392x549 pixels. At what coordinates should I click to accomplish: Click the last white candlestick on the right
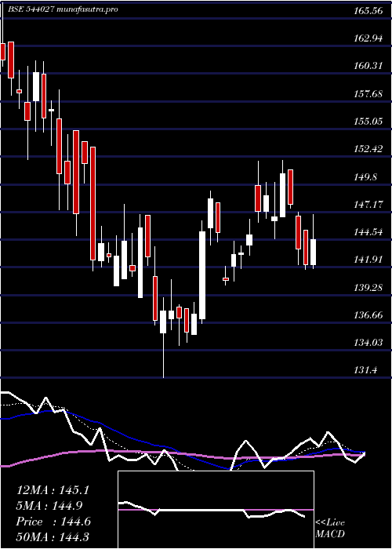click(x=313, y=252)
